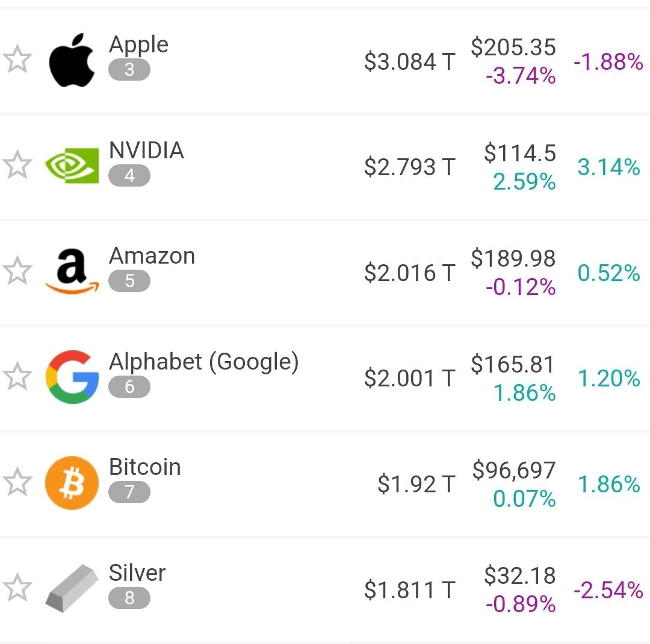
Task: Click Apple's $3.084 T market cap
Action: (x=410, y=61)
